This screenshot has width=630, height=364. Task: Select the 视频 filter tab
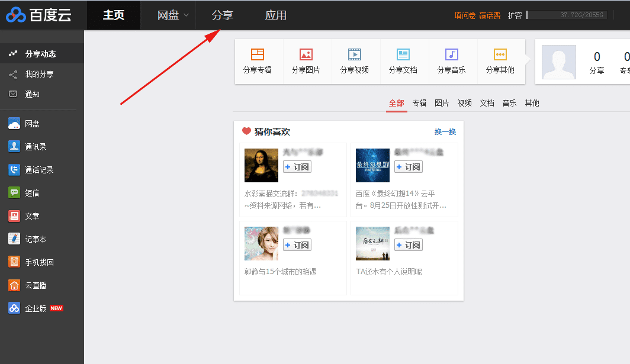tap(464, 103)
